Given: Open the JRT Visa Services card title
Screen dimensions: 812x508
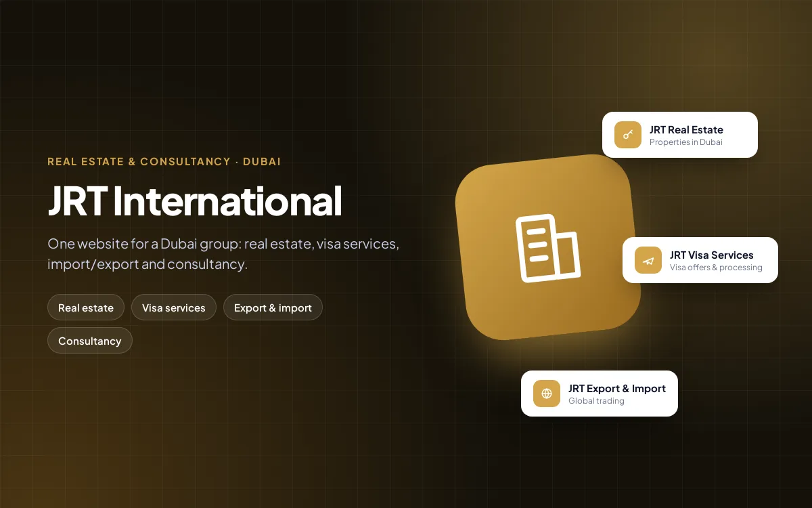Looking at the screenshot, I should pos(712,255).
